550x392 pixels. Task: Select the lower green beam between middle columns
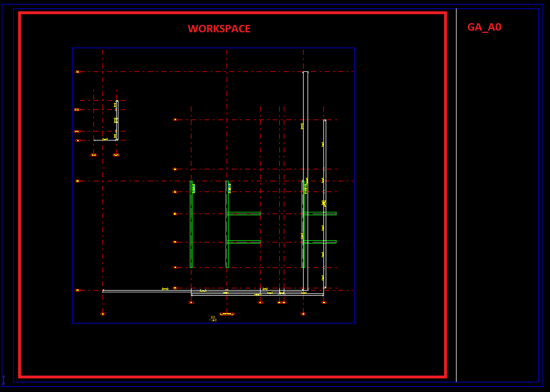click(244, 242)
